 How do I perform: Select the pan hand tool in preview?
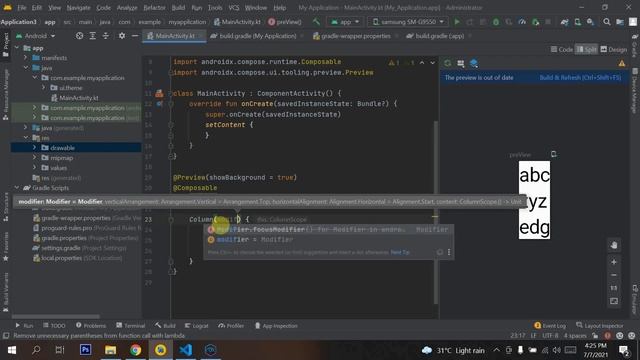click(x=614, y=245)
